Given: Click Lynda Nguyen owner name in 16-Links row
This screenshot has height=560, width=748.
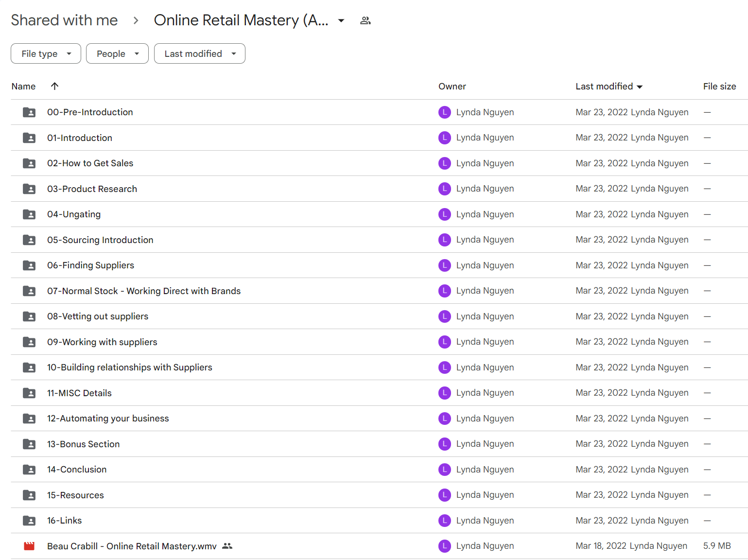Looking at the screenshot, I should (485, 521).
